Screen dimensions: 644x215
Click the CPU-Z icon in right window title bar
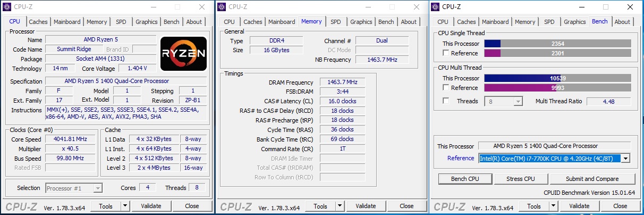click(x=436, y=7)
